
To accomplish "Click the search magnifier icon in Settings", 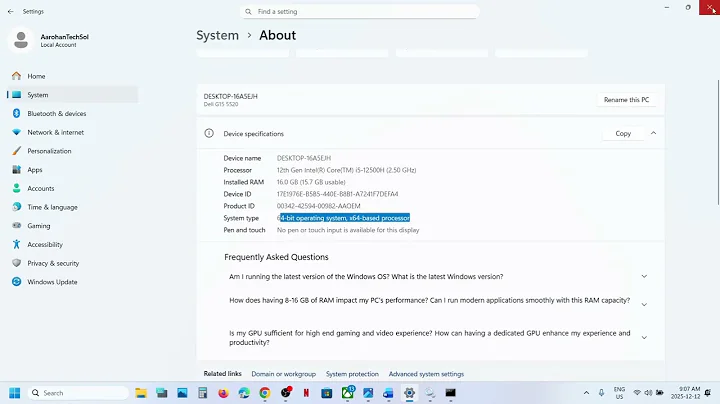I will [248, 11].
